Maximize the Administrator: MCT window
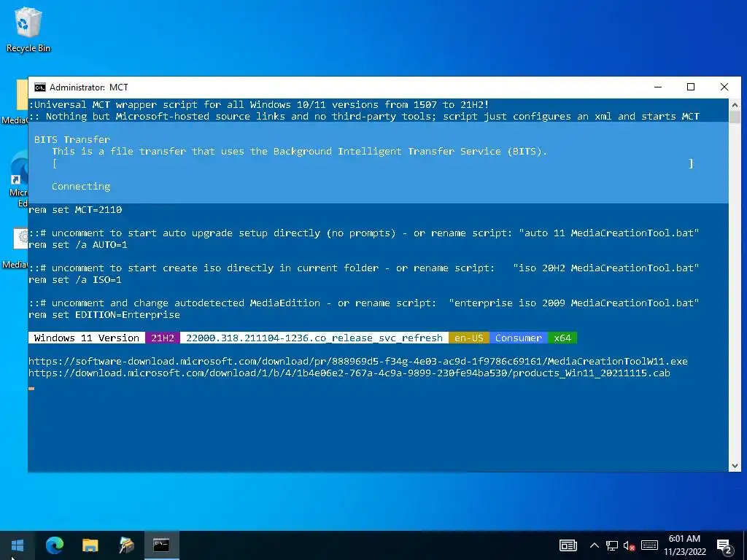Image resolution: width=747 pixels, height=560 pixels. click(691, 87)
